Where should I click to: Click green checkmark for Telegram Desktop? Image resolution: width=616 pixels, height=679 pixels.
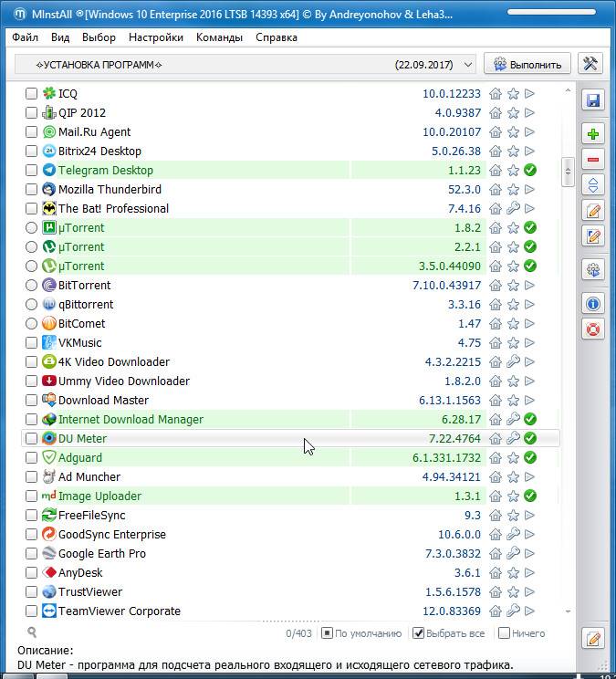(x=530, y=170)
